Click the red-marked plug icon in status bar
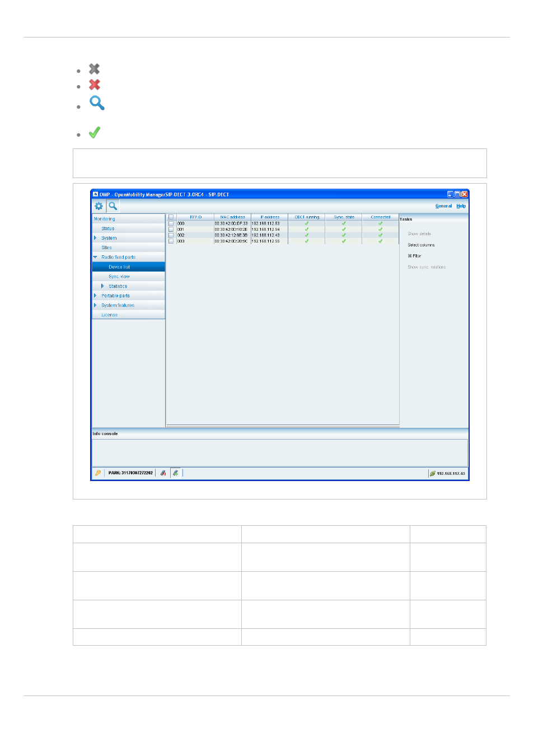This screenshot has height=756, width=534. coord(163,473)
